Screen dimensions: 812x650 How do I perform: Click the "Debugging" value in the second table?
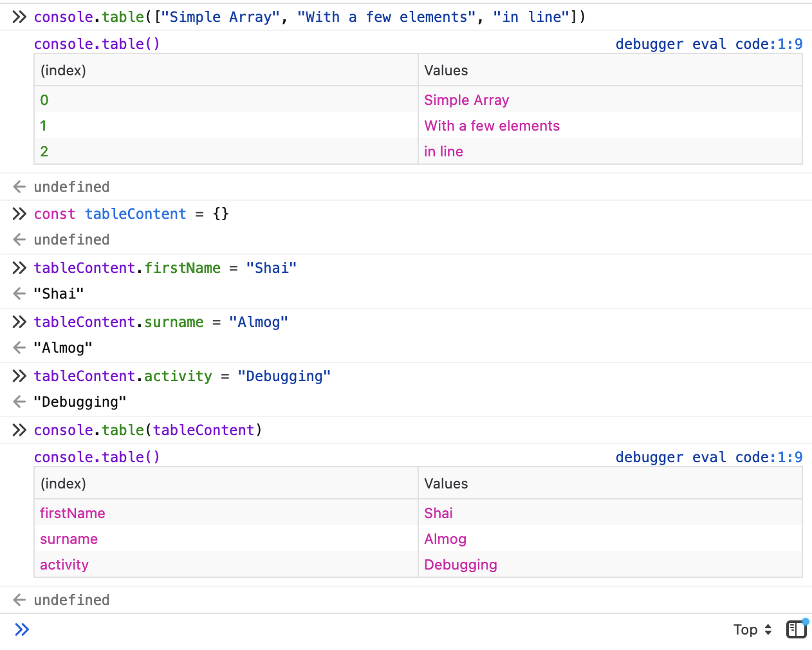461,564
